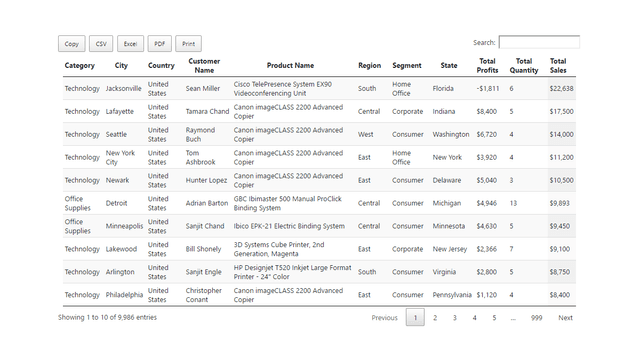Jump to last page 999
This screenshot has width=640, height=363.
tap(536, 317)
